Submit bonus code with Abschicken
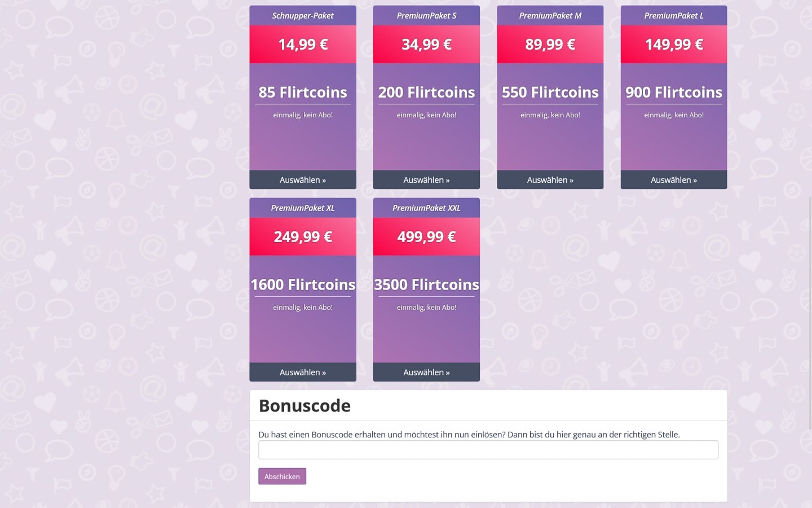The height and width of the screenshot is (508, 812). coord(283,476)
